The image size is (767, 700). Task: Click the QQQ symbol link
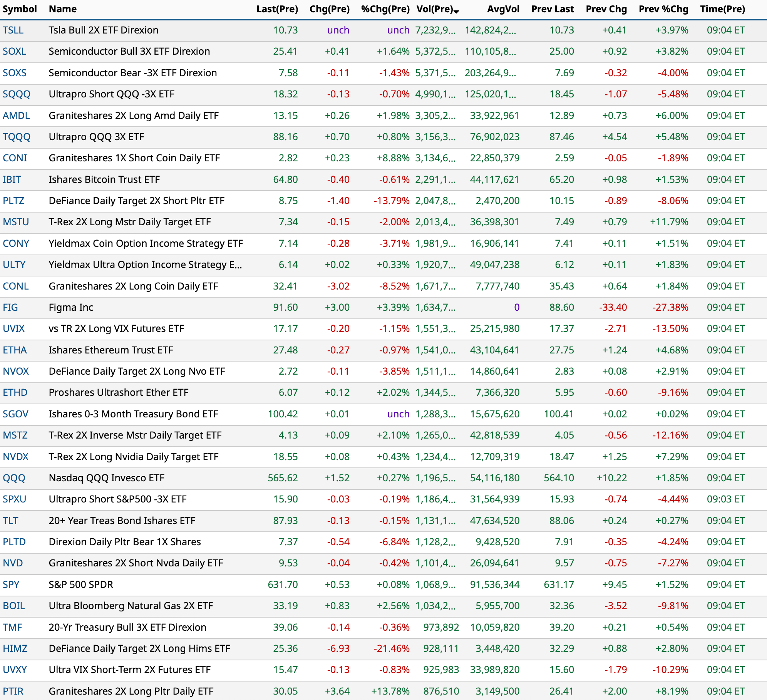pos(14,478)
